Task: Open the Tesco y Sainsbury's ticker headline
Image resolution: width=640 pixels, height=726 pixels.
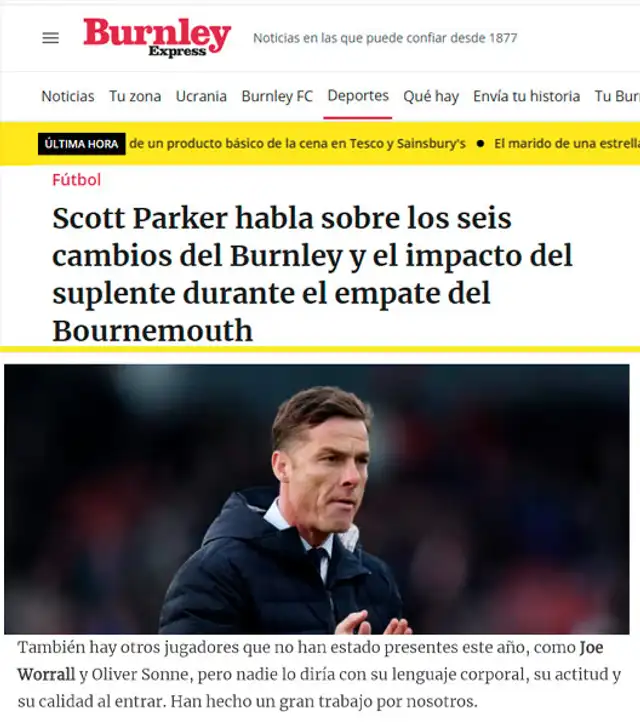Action: [297, 144]
